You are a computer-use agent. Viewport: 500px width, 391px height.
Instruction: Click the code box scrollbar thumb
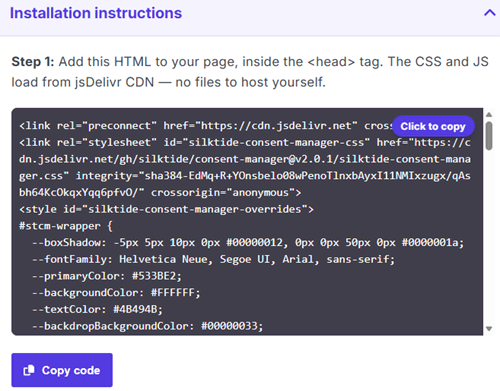coord(489,136)
